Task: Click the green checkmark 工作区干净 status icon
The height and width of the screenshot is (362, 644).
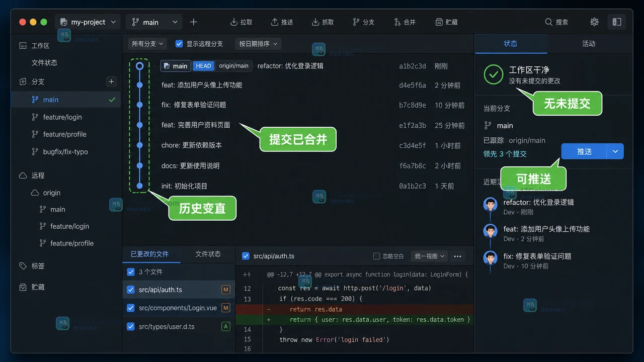Action: pyautogui.click(x=494, y=74)
